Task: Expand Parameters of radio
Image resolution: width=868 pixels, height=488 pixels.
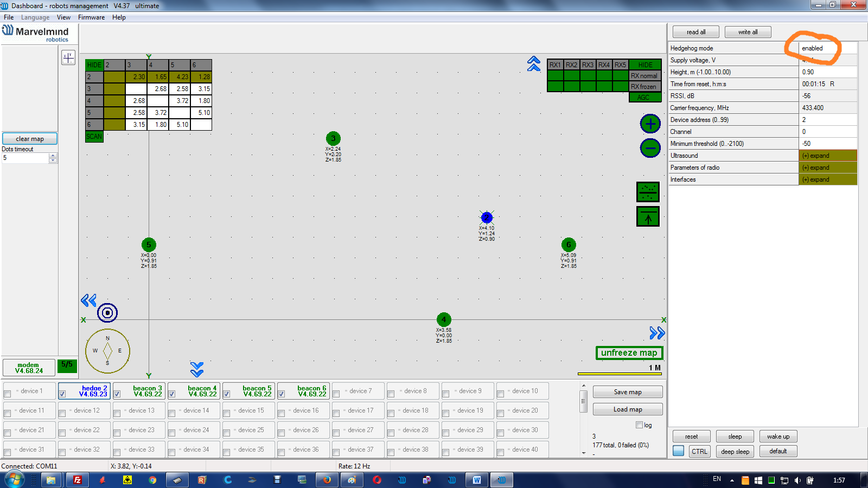Action: 828,168
